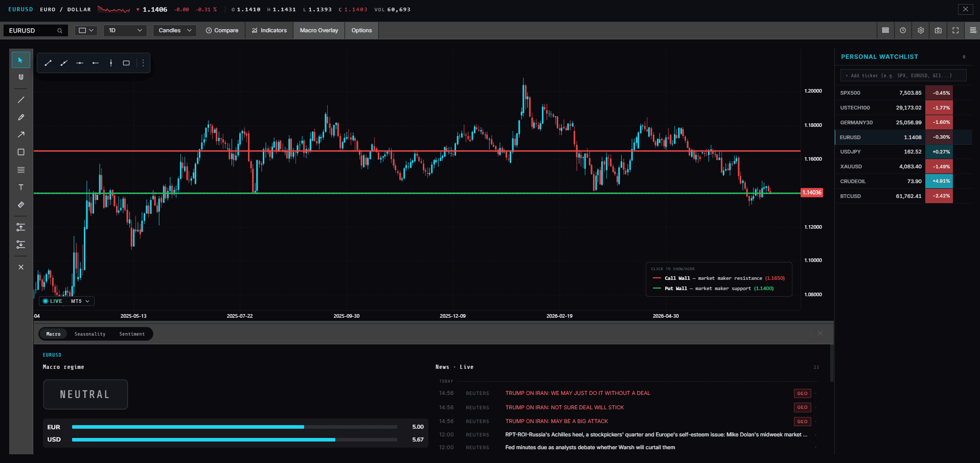Open floating toolbar more options dots

click(143, 63)
